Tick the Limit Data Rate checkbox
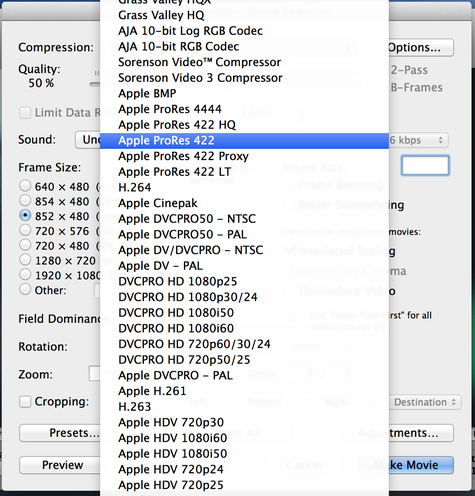 [x=25, y=113]
